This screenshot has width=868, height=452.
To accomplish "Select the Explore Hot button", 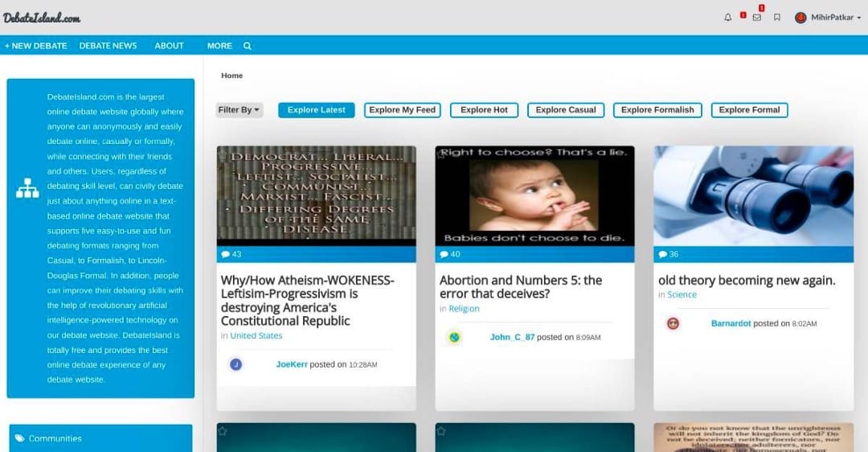I will [484, 110].
